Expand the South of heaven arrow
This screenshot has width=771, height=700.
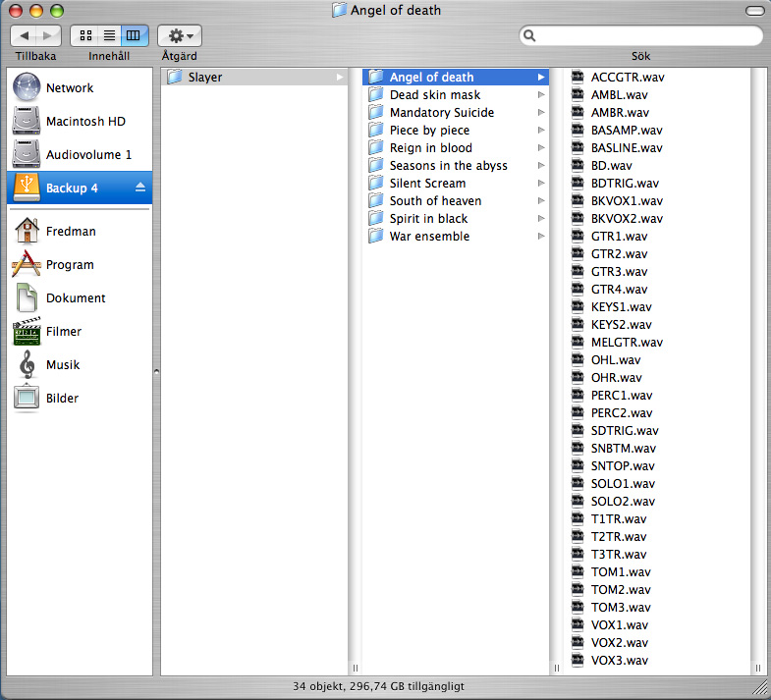click(541, 201)
